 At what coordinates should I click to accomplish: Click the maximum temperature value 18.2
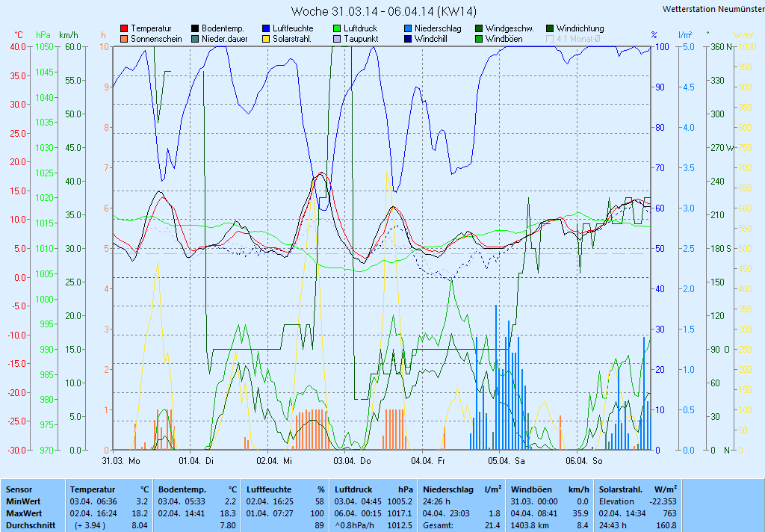(140, 514)
